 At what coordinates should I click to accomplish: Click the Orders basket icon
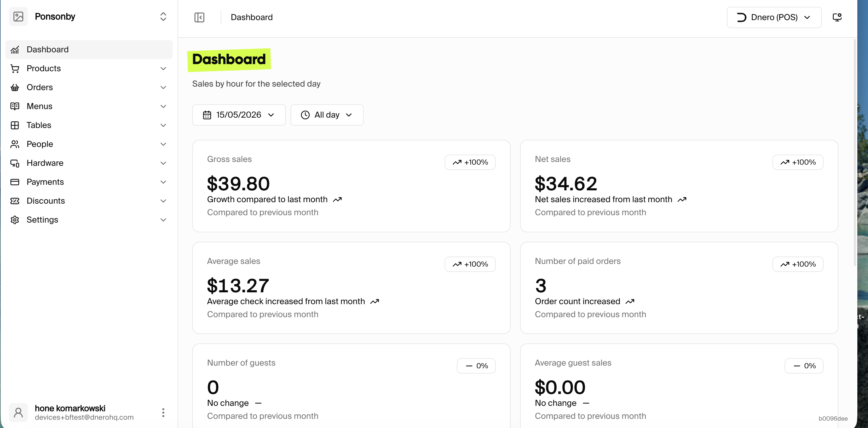(x=15, y=87)
